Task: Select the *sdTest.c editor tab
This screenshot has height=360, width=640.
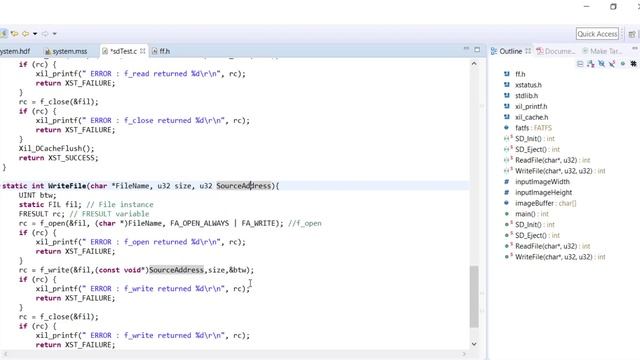Action: click(123, 51)
